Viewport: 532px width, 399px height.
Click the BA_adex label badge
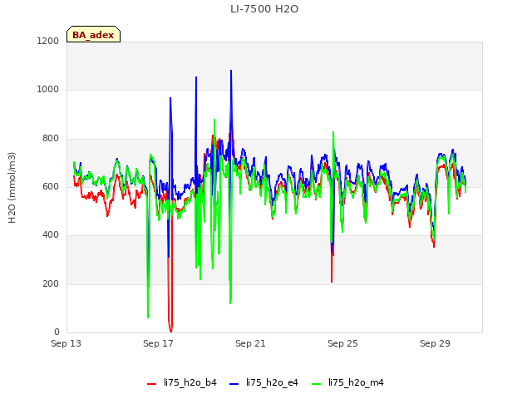point(93,35)
